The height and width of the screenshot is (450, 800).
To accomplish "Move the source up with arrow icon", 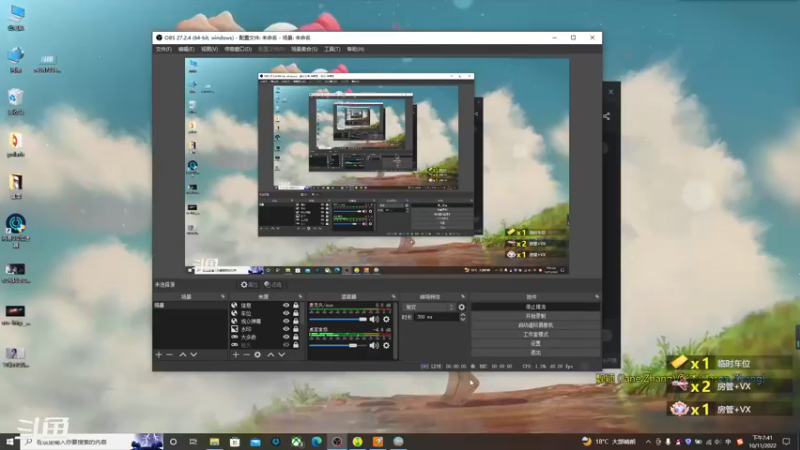I will tap(270, 355).
